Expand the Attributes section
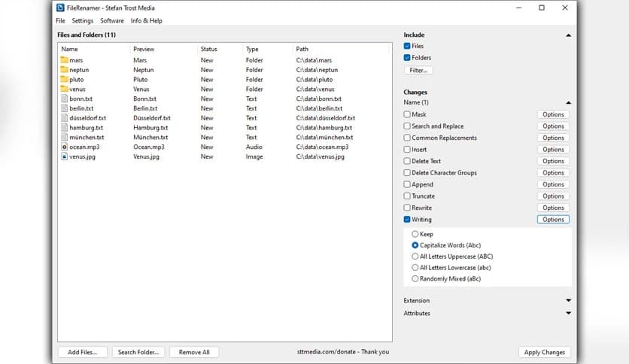 tap(568, 313)
